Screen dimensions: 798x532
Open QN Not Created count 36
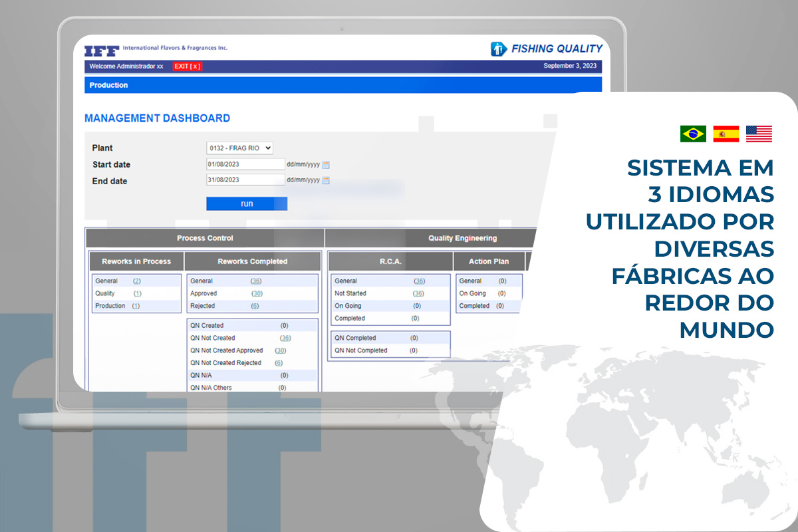[x=285, y=338]
